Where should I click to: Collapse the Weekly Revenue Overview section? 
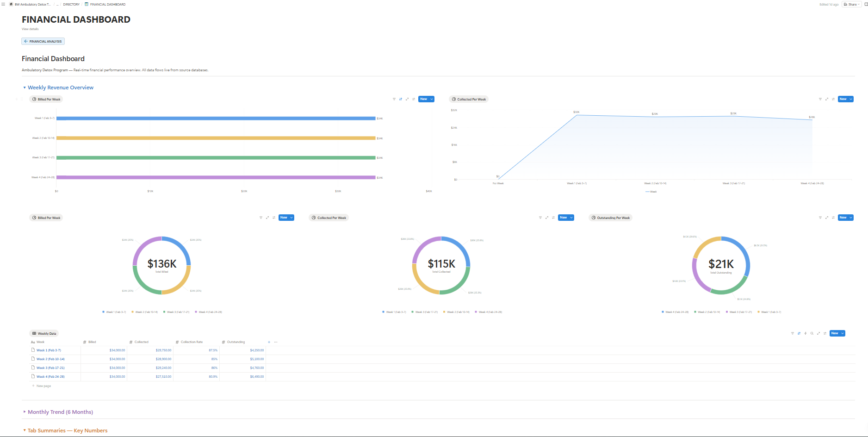[x=25, y=87]
